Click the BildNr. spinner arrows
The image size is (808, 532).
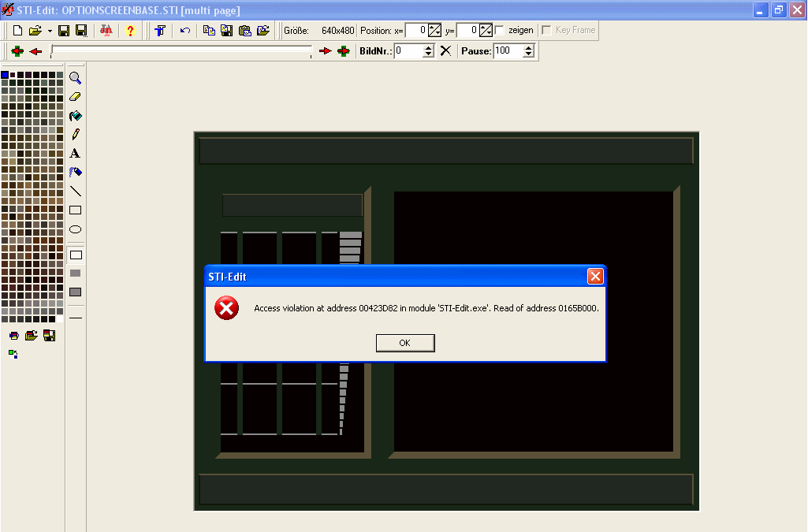428,51
